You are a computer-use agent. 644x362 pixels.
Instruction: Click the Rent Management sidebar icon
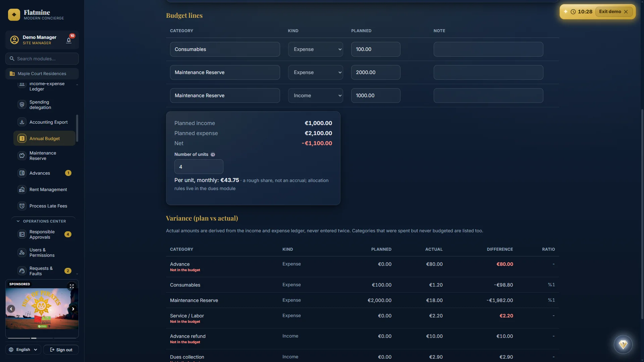pyautogui.click(x=22, y=189)
